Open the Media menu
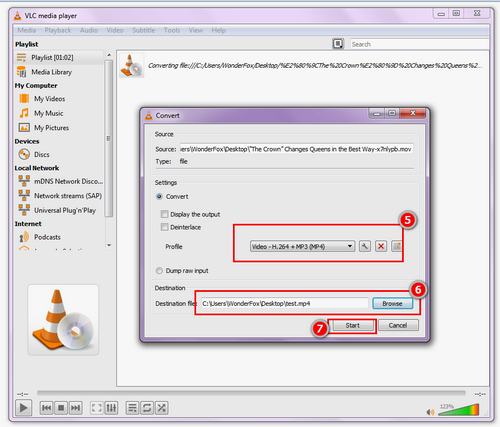 click(x=27, y=30)
